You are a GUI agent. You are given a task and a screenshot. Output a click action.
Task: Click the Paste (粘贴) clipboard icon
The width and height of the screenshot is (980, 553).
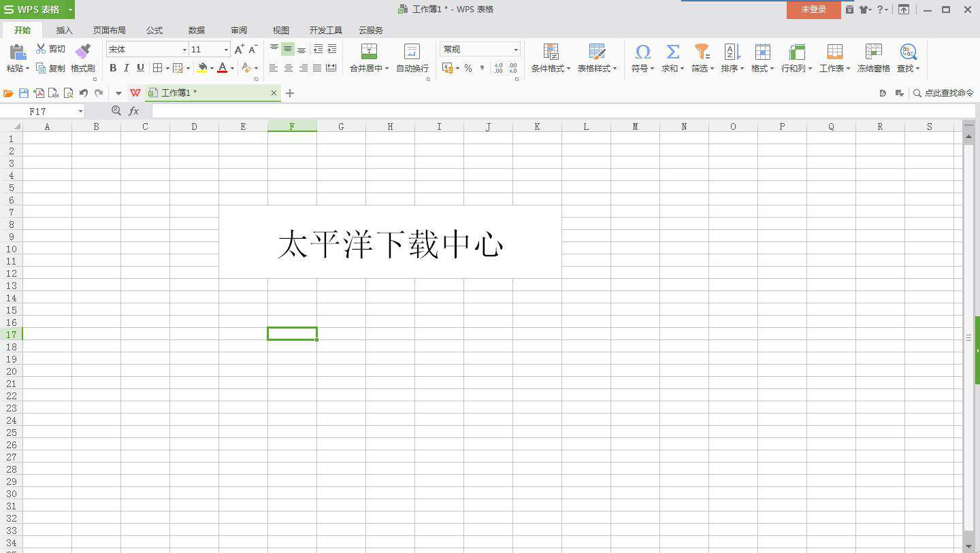pos(17,52)
